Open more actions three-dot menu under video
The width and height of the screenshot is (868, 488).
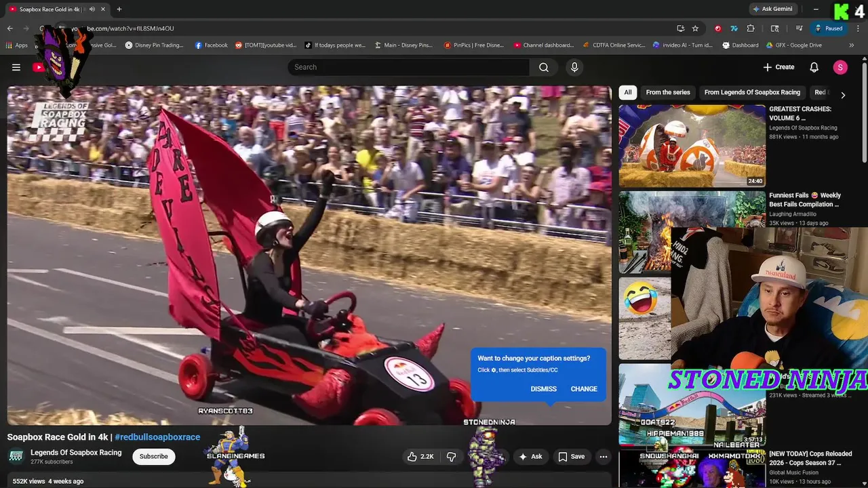tap(604, 457)
